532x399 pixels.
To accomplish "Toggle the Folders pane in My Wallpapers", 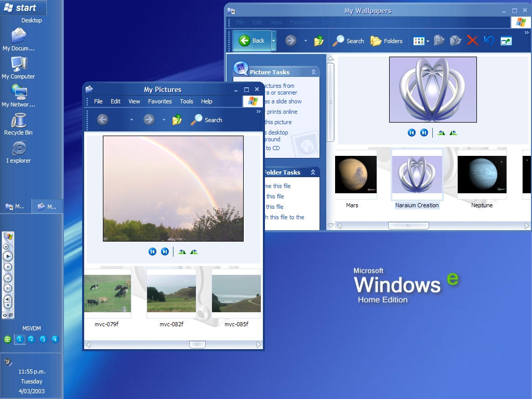I will pyautogui.click(x=387, y=41).
